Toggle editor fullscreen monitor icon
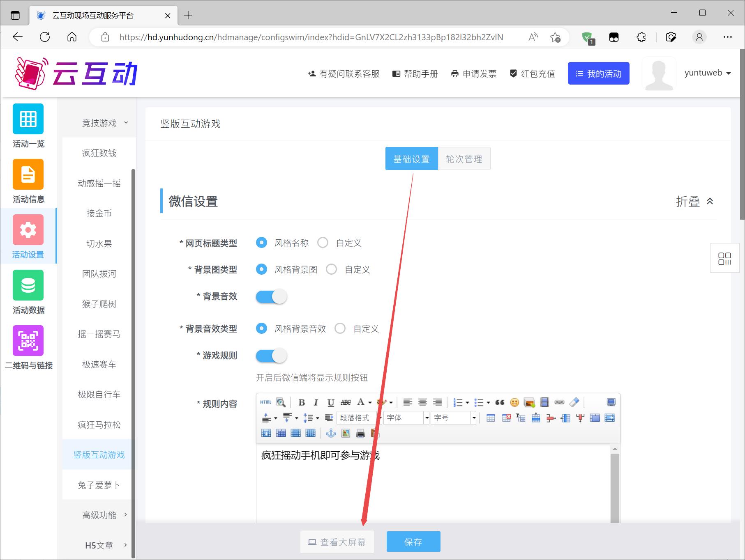This screenshot has height=560, width=745. pos(611,402)
